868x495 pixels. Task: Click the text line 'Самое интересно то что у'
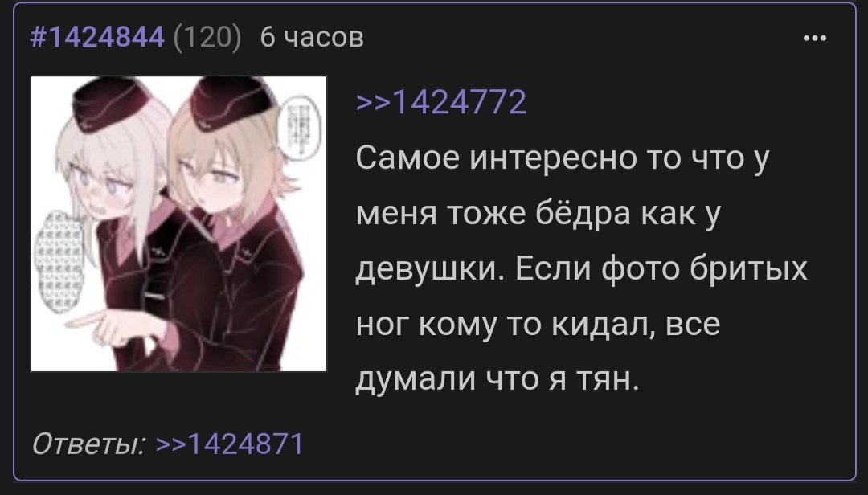pos(563,157)
